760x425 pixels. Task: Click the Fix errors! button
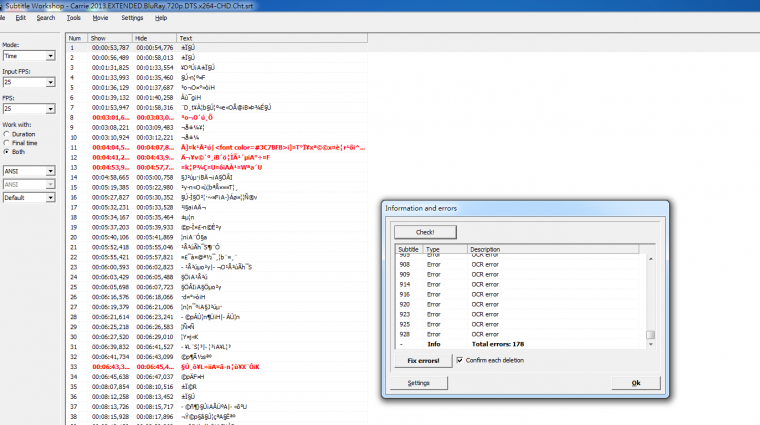[423, 361]
